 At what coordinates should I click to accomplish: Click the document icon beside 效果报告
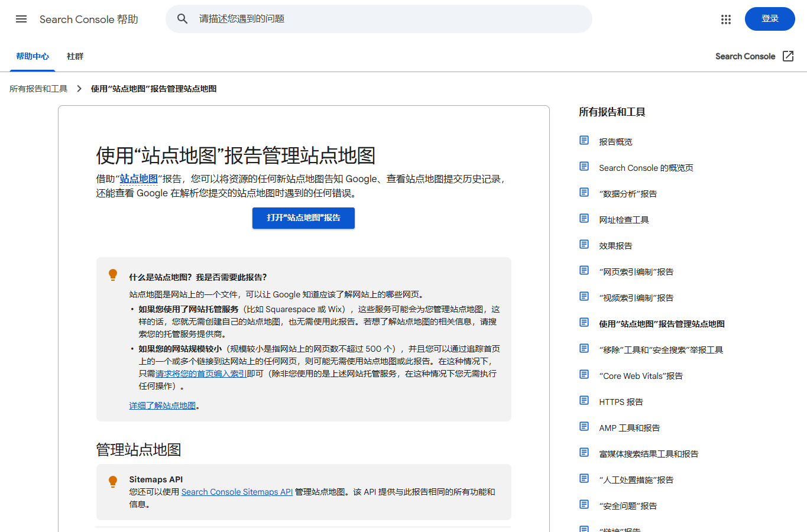click(584, 244)
